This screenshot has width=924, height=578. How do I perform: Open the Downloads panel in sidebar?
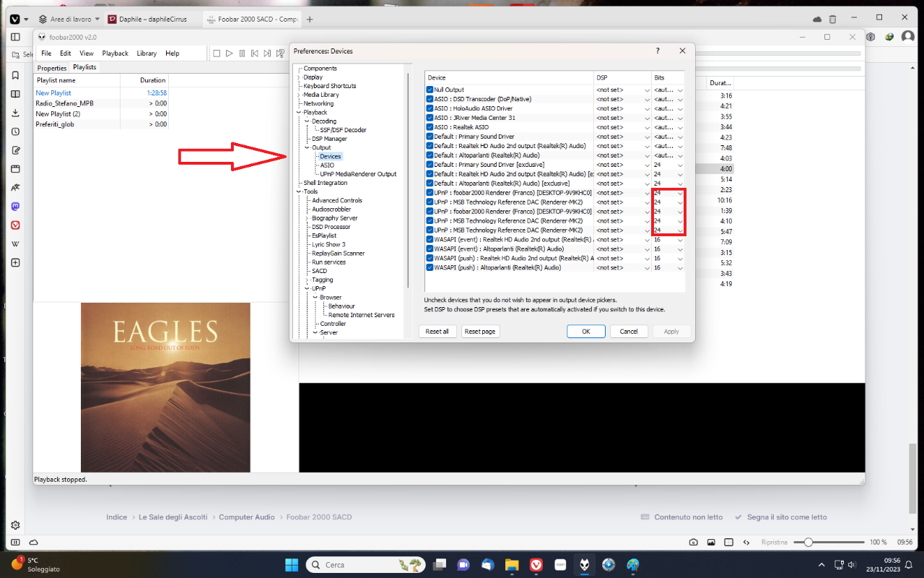15,113
